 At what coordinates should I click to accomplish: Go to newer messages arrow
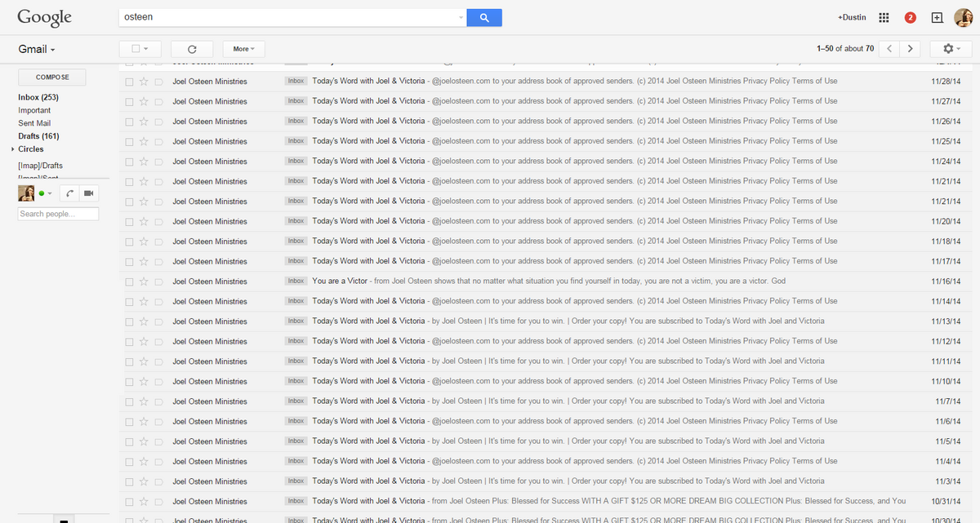891,49
